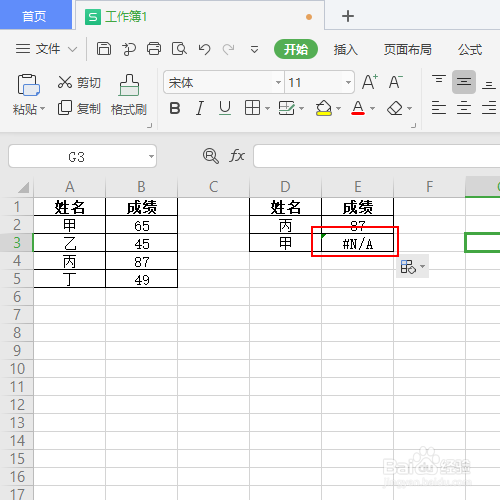This screenshot has width=500, height=500.
Task: Open the 文件 menu
Action: [46, 49]
